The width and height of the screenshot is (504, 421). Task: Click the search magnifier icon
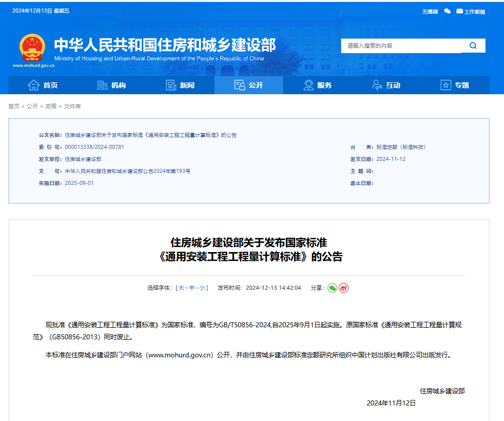(473, 46)
